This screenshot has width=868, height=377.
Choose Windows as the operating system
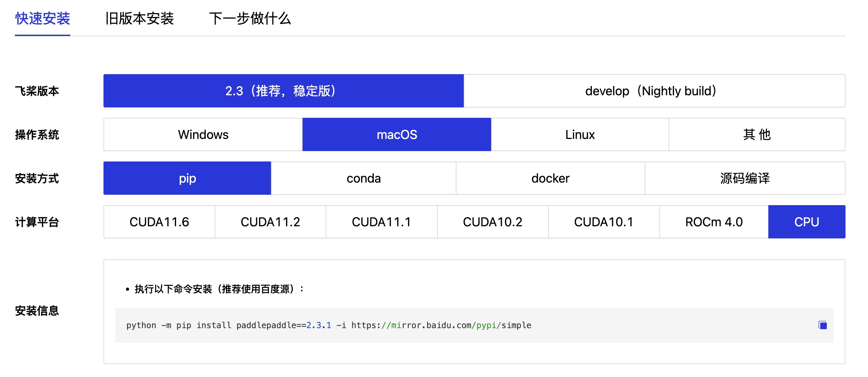[203, 134]
